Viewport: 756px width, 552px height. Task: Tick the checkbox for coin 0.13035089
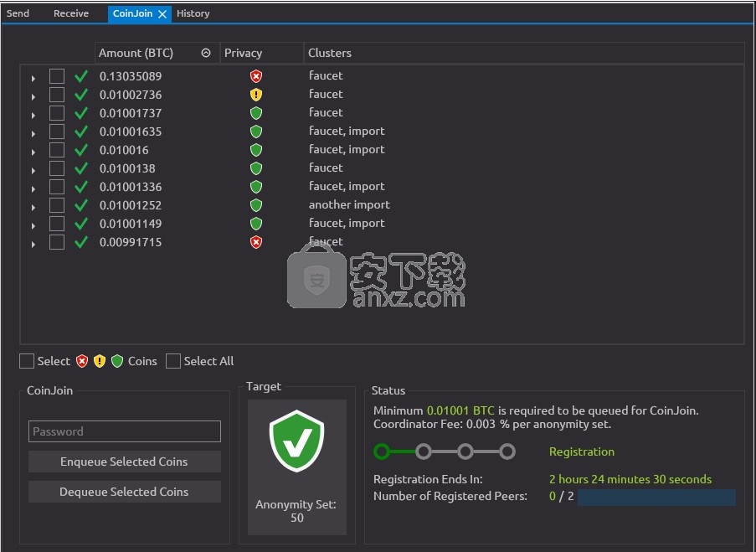coord(57,76)
